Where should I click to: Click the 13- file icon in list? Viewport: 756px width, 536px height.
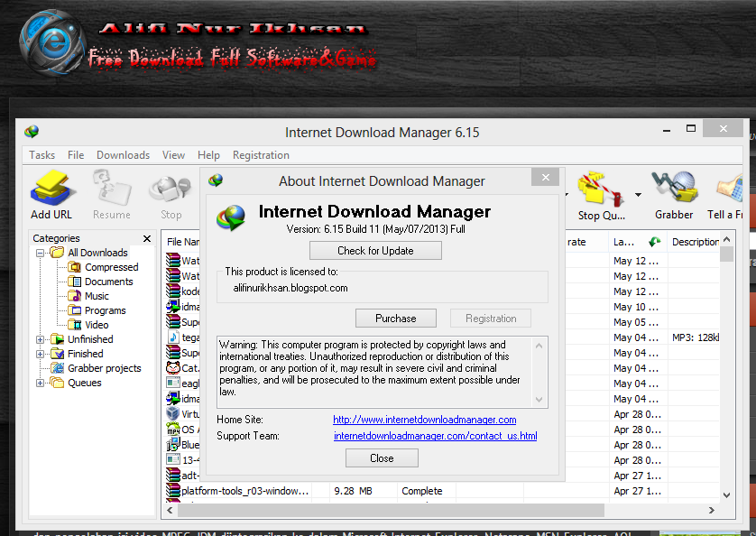click(173, 460)
